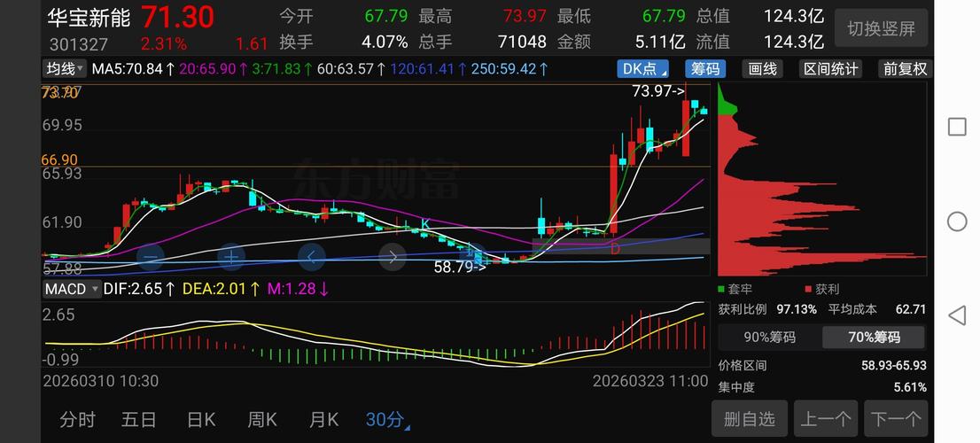Open MACD indicator dropdown
Viewport: 980px width, 443px height.
tap(71, 289)
